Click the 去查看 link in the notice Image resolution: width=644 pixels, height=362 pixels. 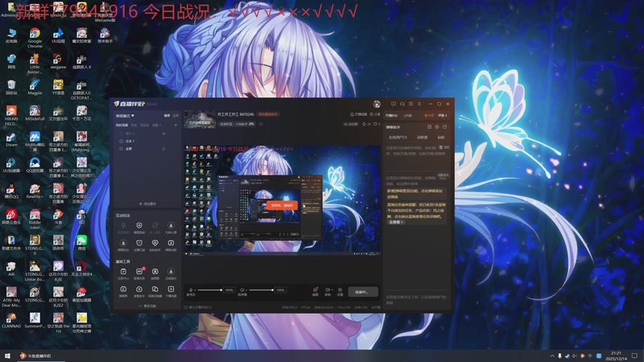[396, 222]
